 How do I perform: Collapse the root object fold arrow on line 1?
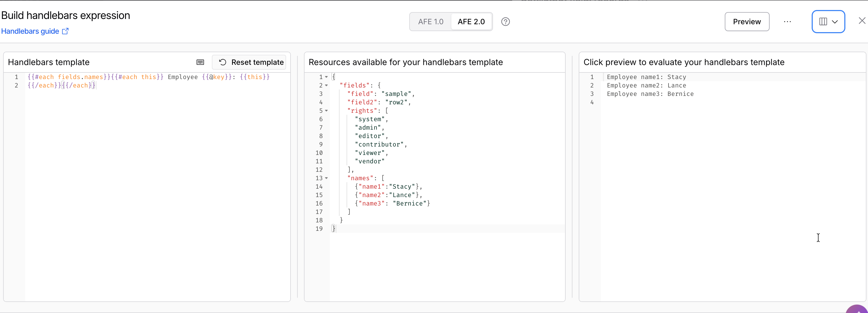327,77
